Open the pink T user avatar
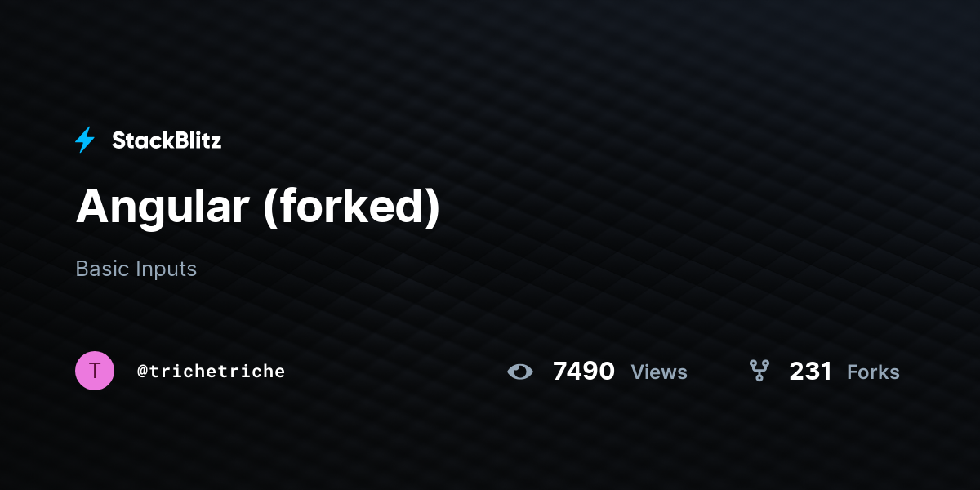 [95, 371]
